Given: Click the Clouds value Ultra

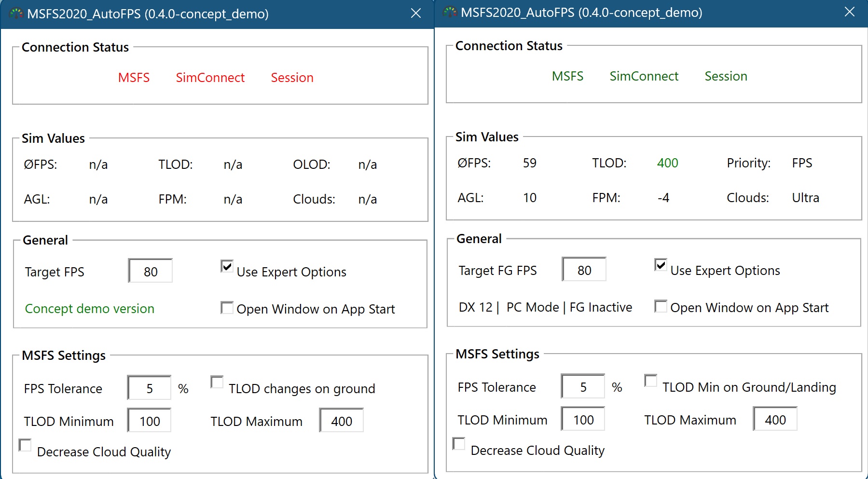Looking at the screenshot, I should click(805, 198).
